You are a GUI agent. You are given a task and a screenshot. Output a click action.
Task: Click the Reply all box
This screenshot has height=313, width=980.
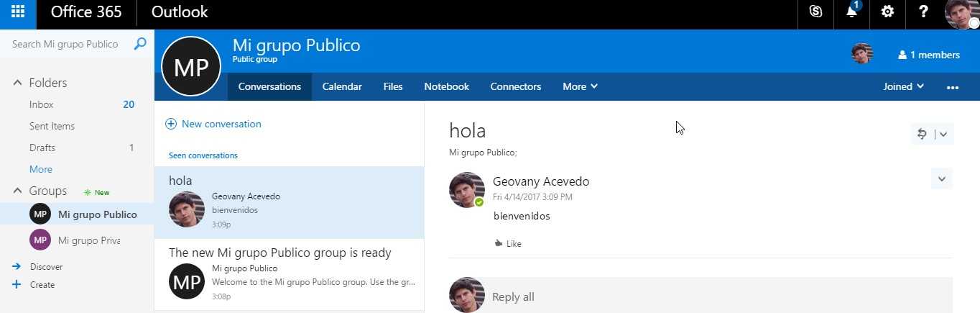tap(718, 296)
